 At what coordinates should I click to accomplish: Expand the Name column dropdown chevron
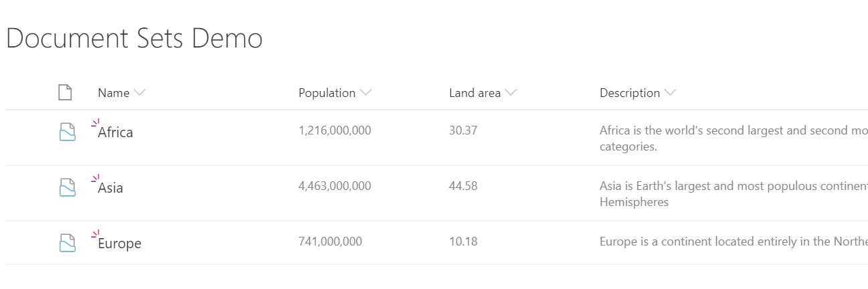coord(139,93)
